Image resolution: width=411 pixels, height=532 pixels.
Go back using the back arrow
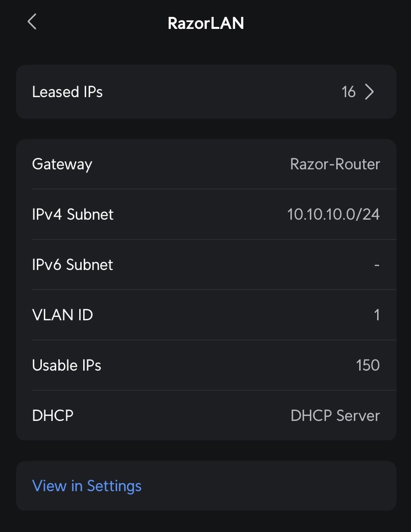(x=32, y=22)
